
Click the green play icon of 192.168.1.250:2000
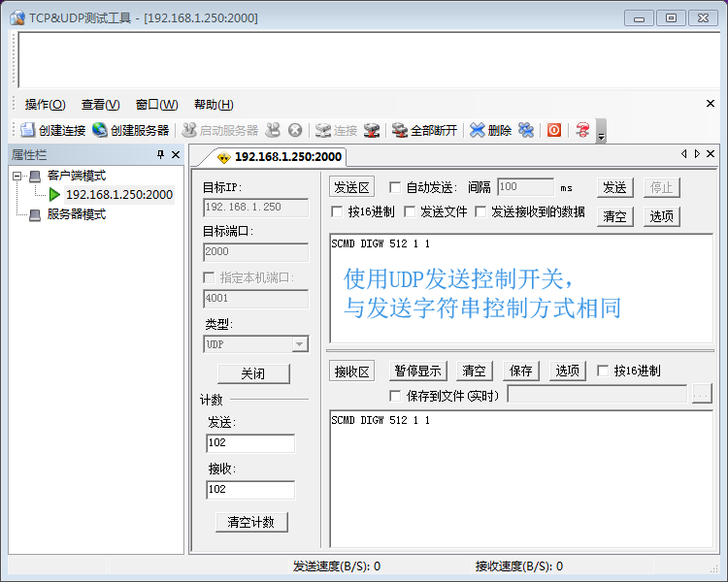coord(54,194)
